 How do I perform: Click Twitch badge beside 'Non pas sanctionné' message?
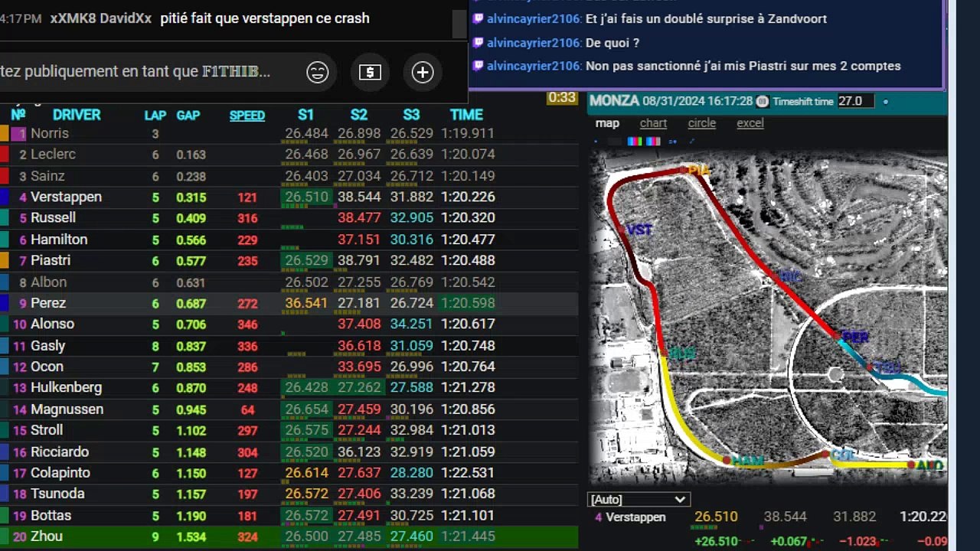click(479, 66)
